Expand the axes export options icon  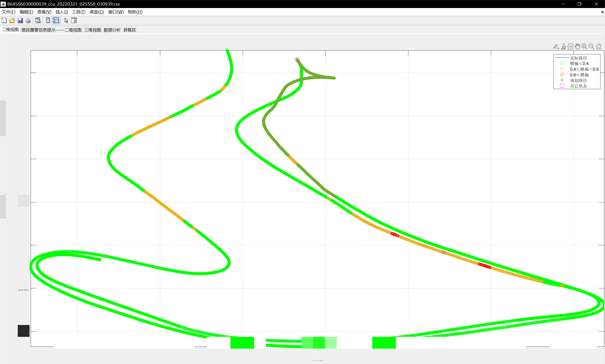pos(556,46)
